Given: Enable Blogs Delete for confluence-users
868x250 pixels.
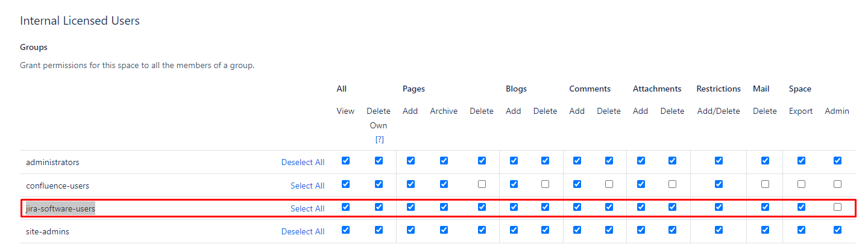Looking at the screenshot, I should click(x=545, y=184).
